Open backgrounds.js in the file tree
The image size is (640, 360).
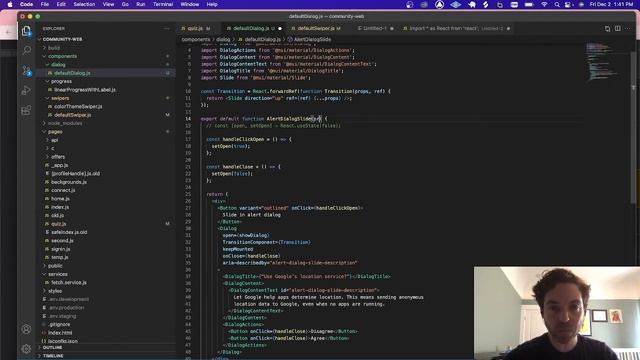(x=69, y=182)
